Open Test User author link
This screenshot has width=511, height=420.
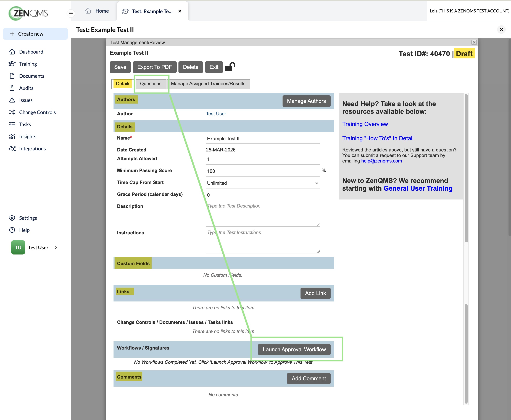pos(216,114)
